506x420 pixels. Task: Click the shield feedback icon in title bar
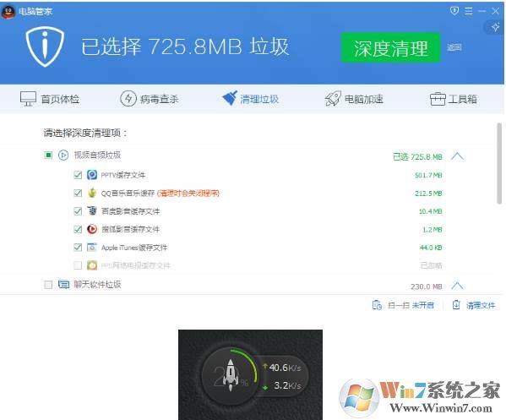point(454,11)
